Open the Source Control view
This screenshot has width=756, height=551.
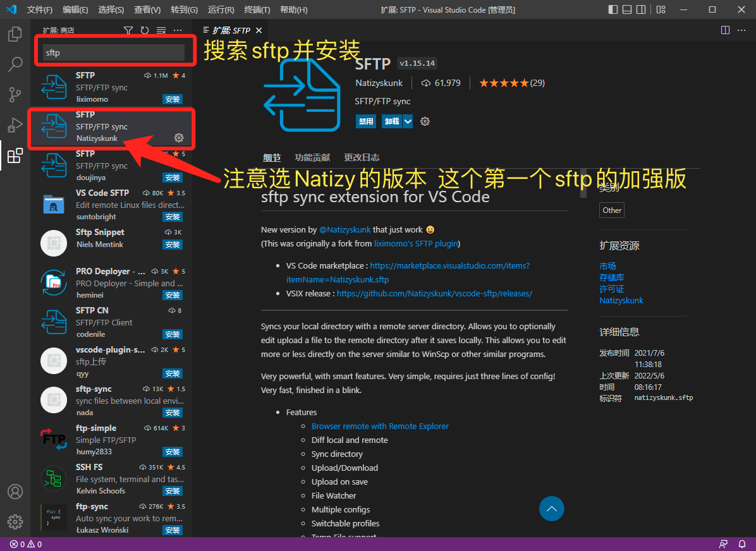(15, 95)
